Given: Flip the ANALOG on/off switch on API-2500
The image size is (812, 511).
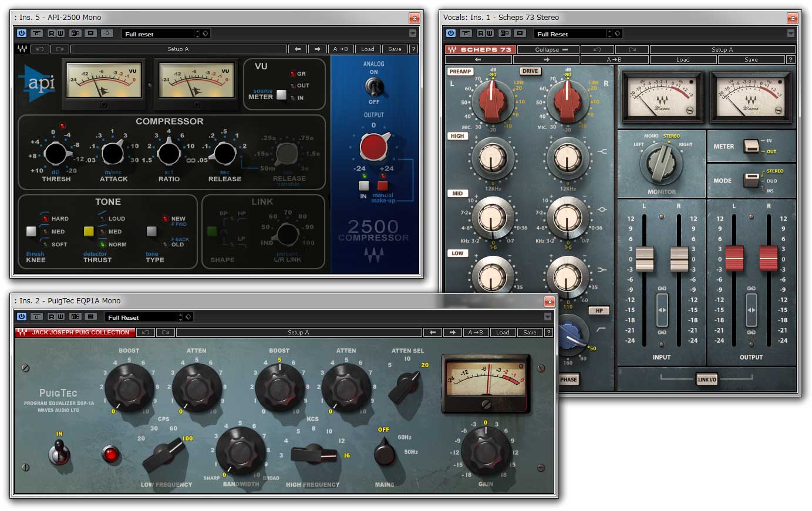Looking at the screenshot, I should (373, 87).
